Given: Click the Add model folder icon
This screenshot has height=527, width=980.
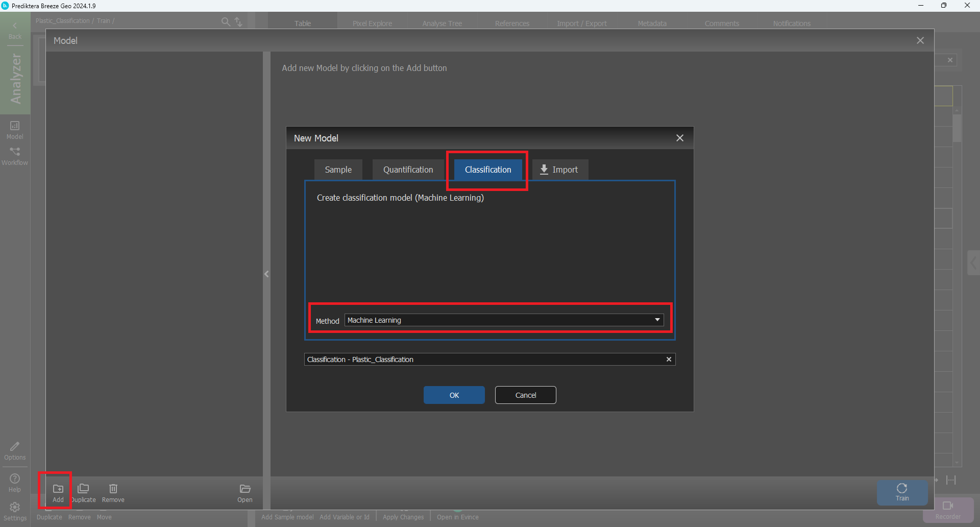Looking at the screenshot, I should pyautogui.click(x=58, y=489).
